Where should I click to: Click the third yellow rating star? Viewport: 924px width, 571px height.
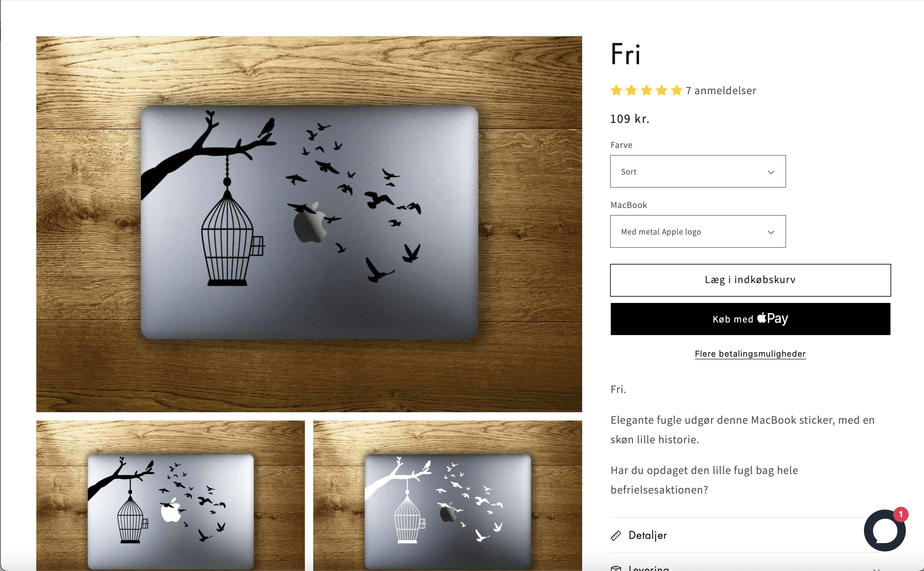tap(646, 90)
